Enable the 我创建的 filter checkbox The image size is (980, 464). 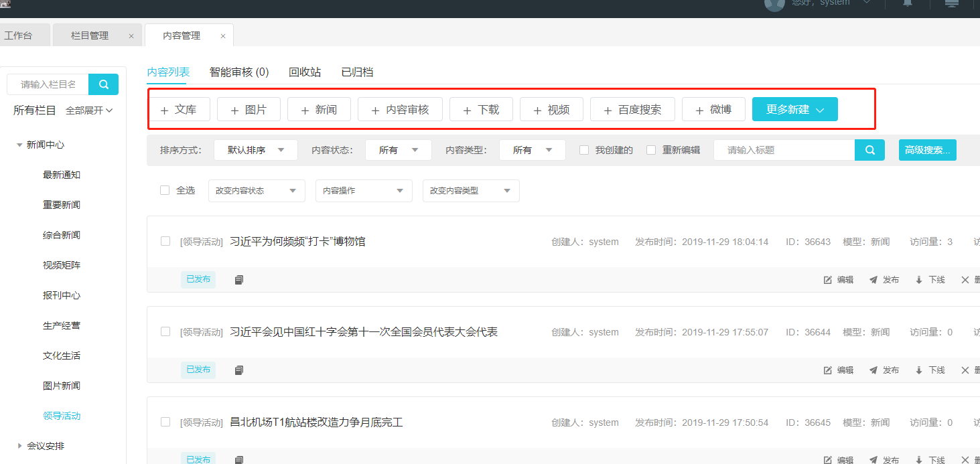[584, 150]
